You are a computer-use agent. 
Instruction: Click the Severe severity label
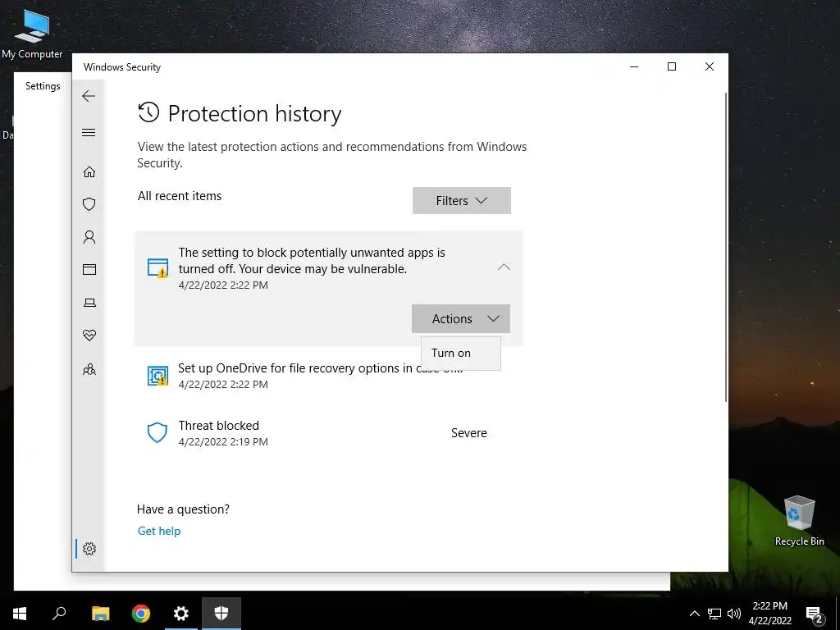point(468,433)
